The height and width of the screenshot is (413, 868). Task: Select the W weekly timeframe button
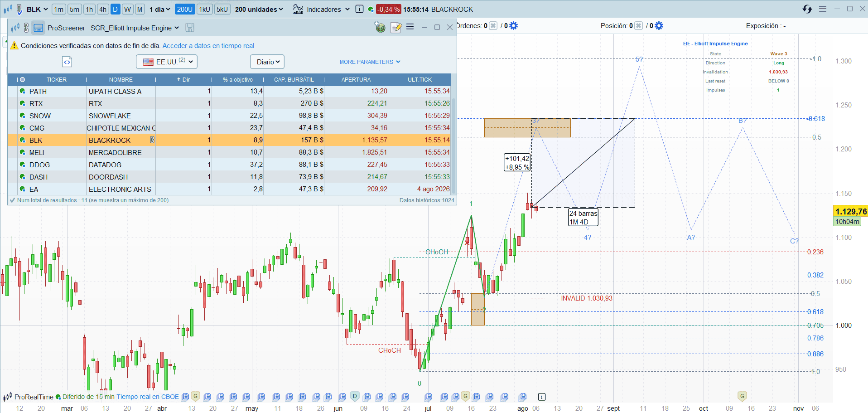click(128, 9)
